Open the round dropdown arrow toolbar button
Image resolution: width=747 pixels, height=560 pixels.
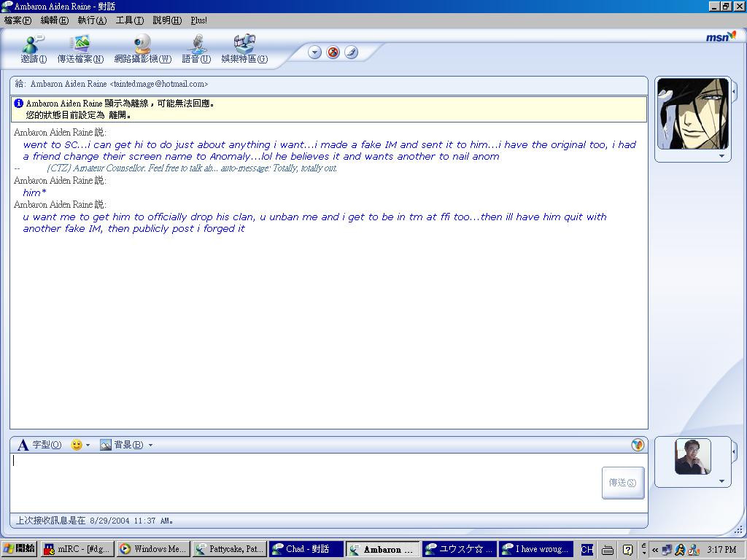(x=314, y=52)
